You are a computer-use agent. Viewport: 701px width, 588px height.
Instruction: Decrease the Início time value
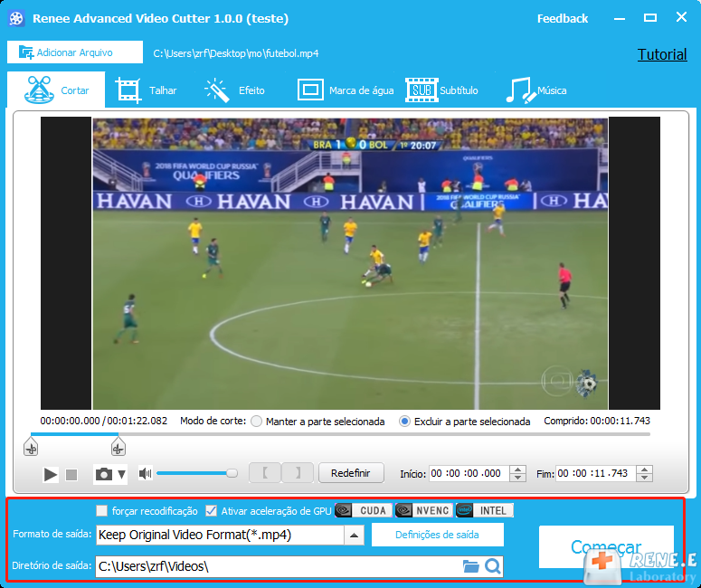click(x=517, y=477)
